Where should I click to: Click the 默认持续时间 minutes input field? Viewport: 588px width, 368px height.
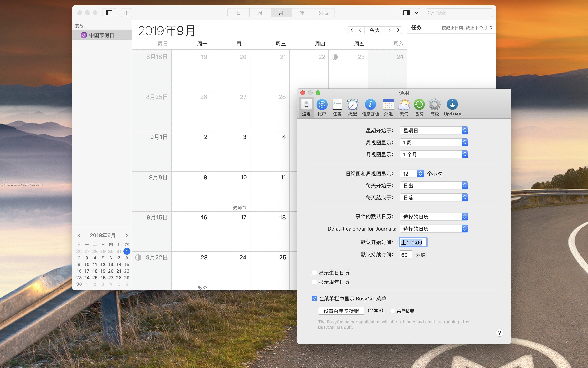[406, 255]
